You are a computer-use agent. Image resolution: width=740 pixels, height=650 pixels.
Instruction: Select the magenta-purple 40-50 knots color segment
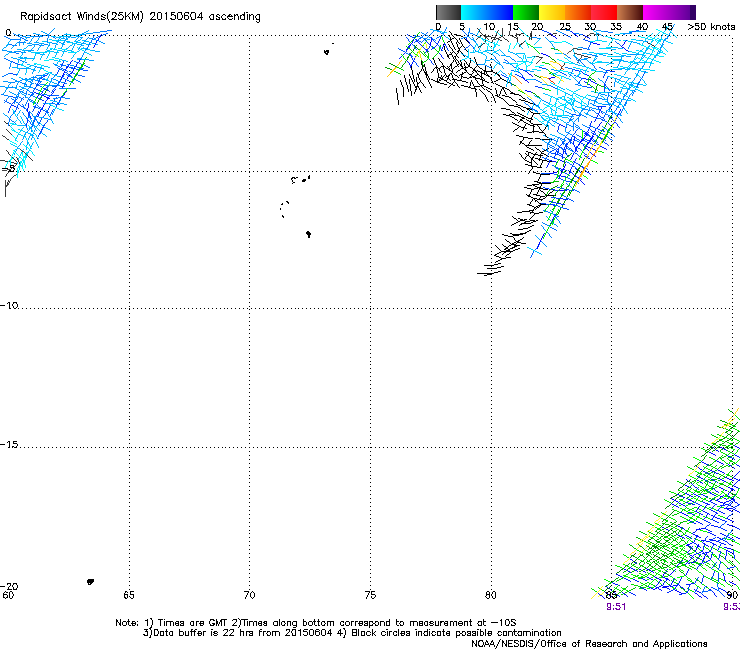(669, 12)
